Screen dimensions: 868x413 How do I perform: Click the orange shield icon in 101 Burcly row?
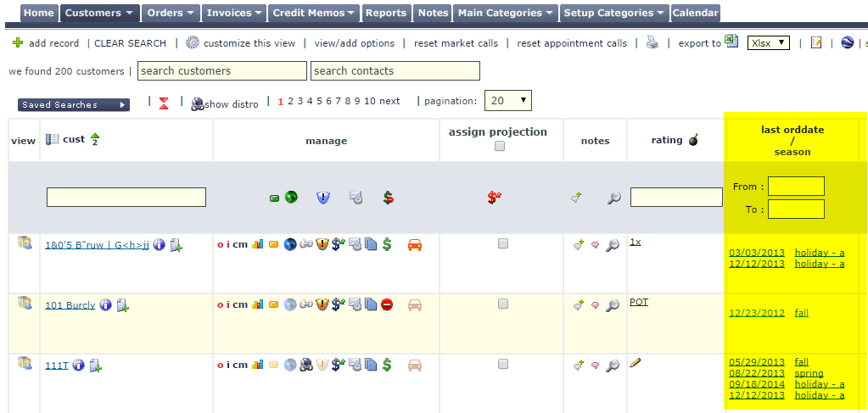[x=322, y=304]
